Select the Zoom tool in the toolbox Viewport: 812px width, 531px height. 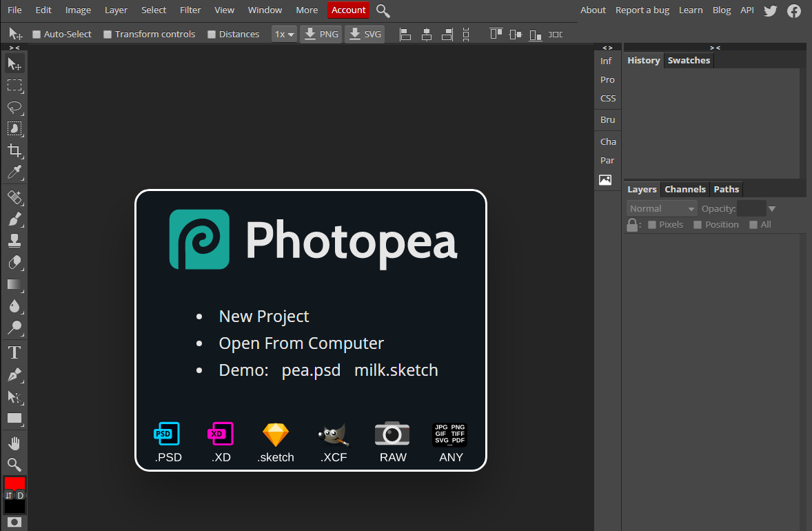[14, 465]
